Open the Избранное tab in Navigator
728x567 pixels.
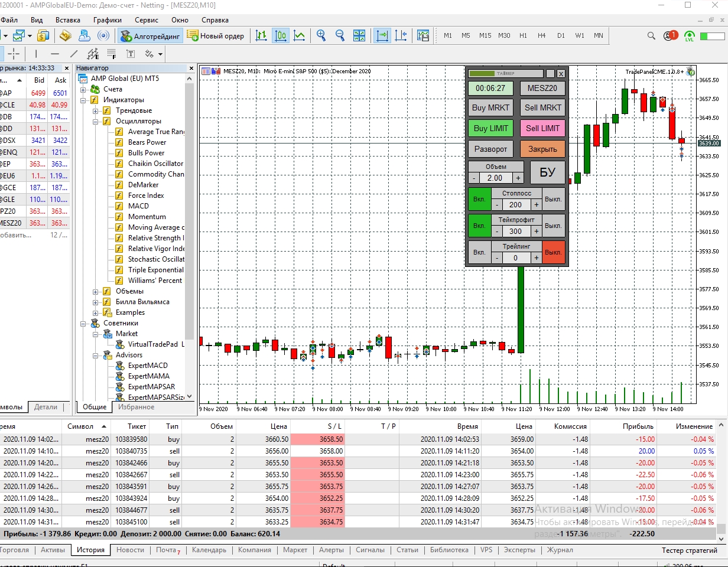136,407
